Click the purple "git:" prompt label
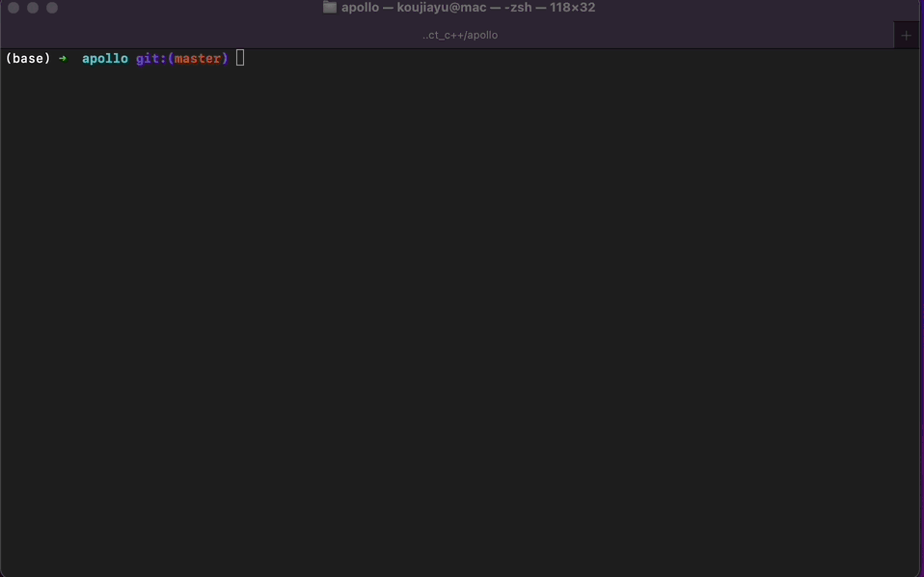This screenshot has width=924, height=577. point(151,58)
